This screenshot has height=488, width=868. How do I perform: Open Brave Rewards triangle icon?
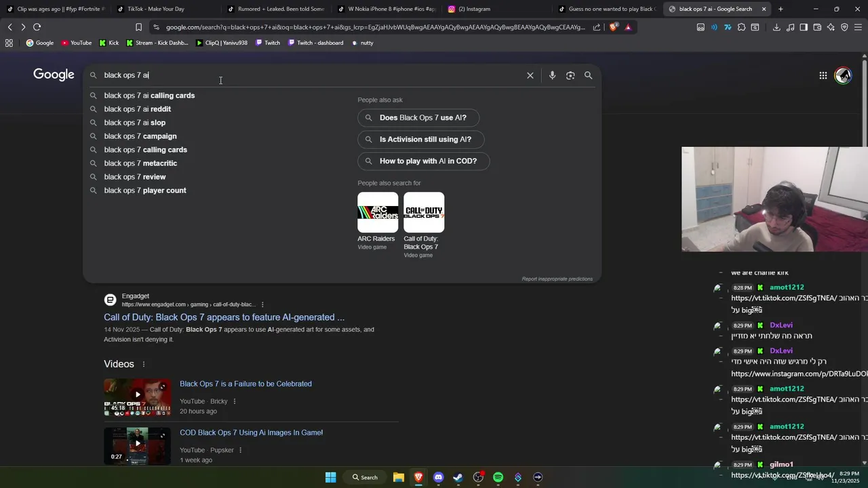coord(628,27)
